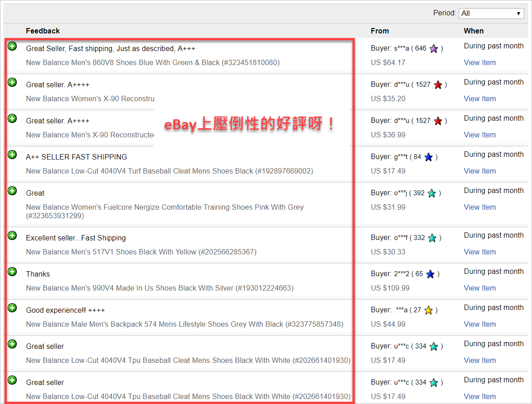Click the "When" column header
Image resolution: width=532 pixels, height=404 pixels.
473,31
